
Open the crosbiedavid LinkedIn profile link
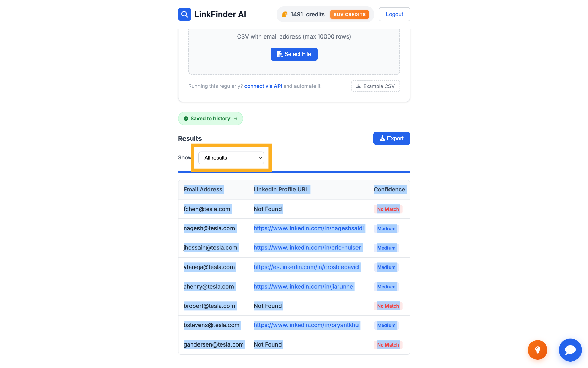pyautogui.click(x=306, y=267)
